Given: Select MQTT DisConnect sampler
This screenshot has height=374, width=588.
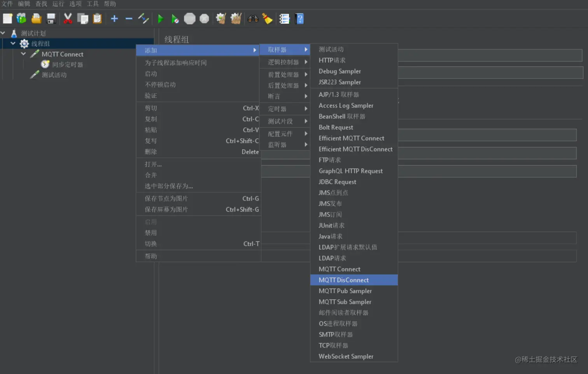Looking at the screenshot, I should [343, 280].
